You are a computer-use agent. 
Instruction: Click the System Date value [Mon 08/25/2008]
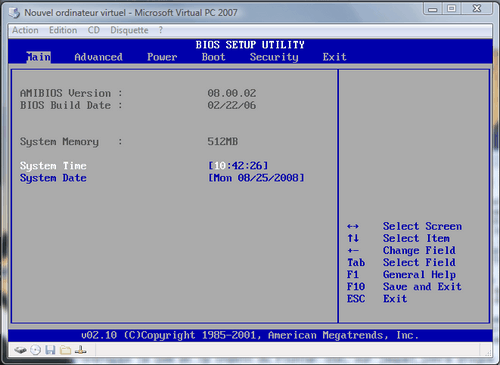(256, 178)
